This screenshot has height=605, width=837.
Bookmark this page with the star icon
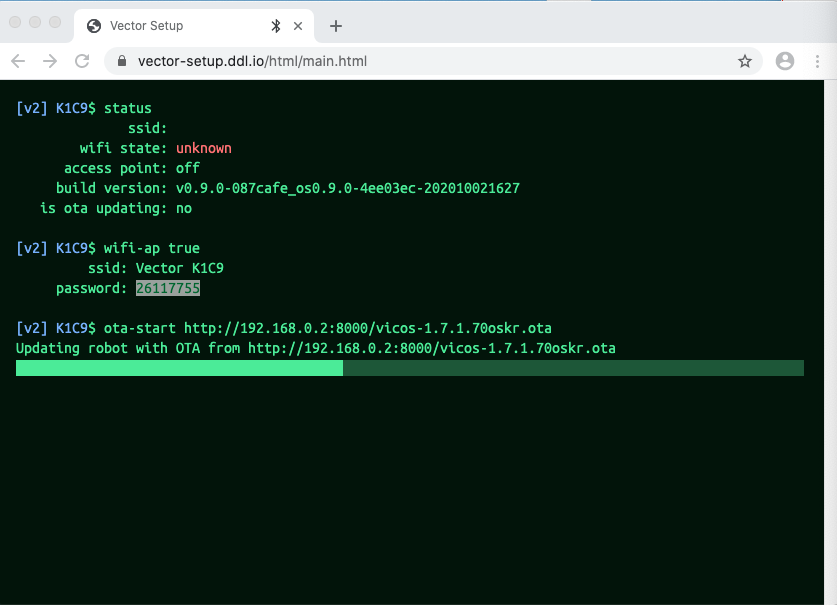pos(744,61)
